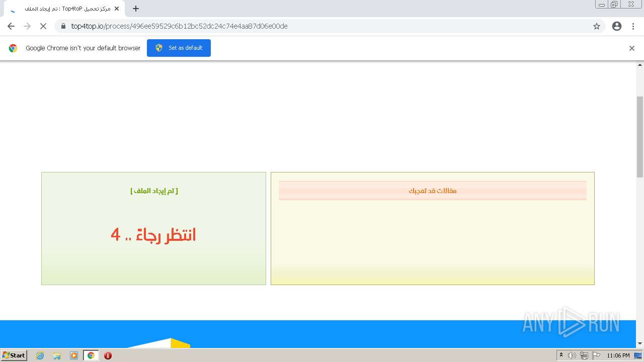Stop loading the page

43,26
